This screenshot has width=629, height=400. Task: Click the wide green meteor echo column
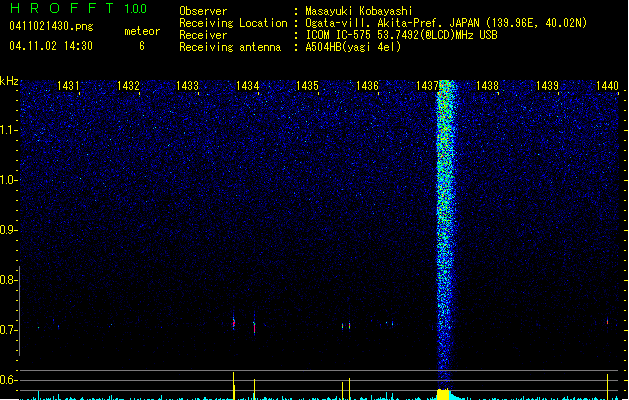[445, 233]
